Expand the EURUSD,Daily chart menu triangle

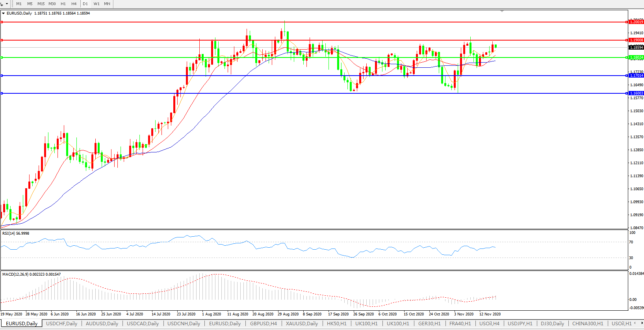point(4,13)
